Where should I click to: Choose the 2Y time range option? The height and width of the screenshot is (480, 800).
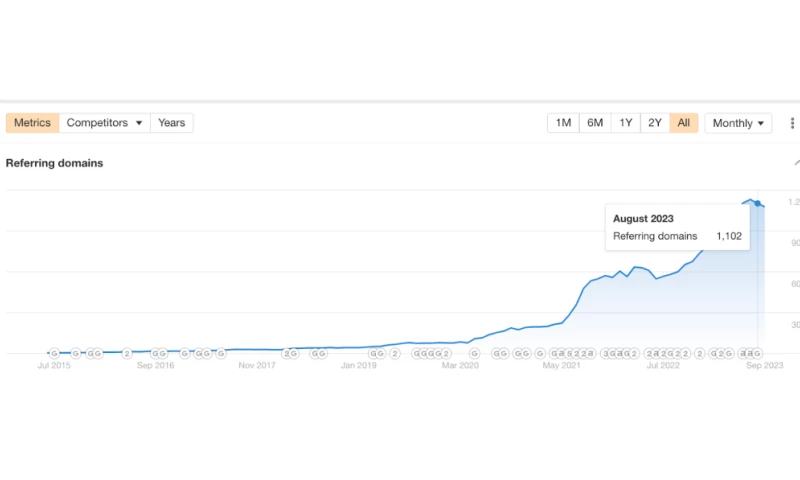655,123
